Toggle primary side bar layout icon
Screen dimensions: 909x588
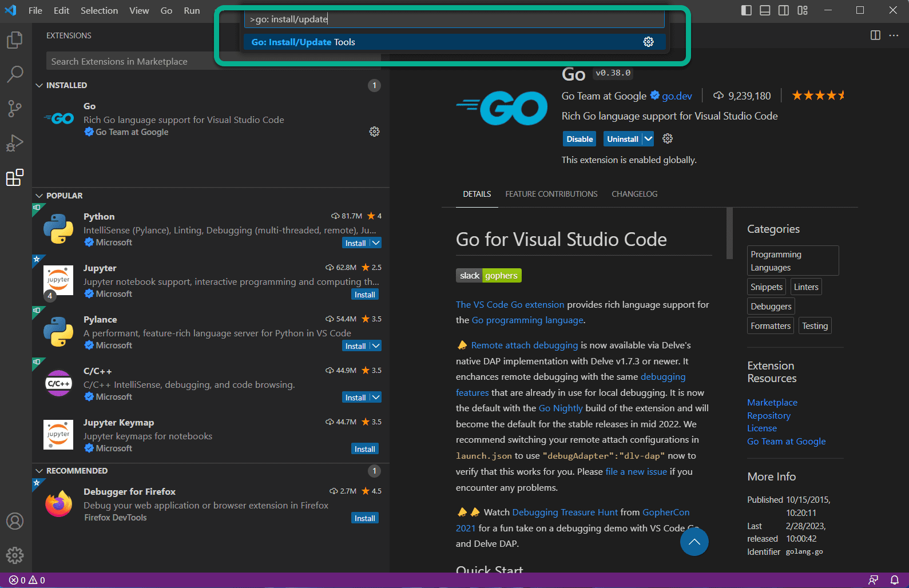click(746, 10)
